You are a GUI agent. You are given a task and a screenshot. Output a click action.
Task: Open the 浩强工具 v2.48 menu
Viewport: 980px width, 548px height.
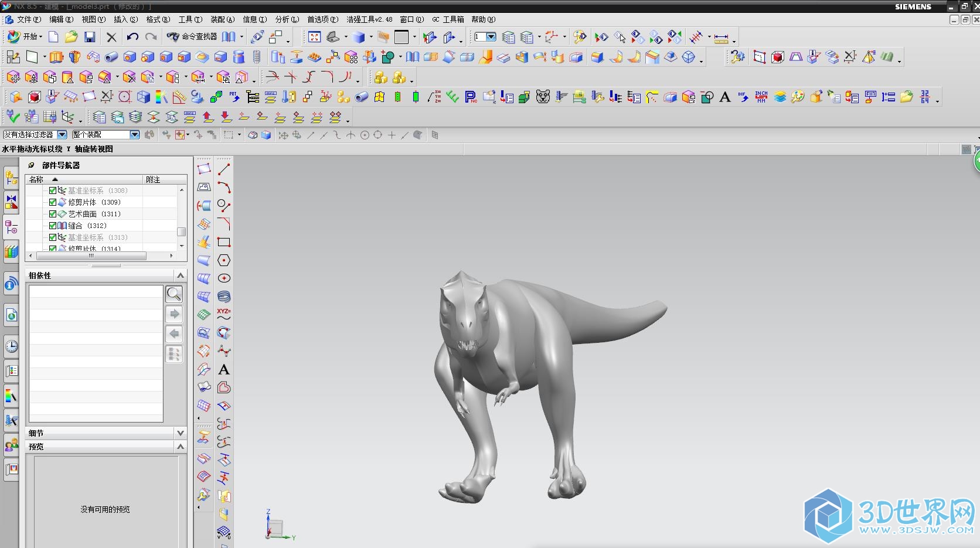(370, 19)
